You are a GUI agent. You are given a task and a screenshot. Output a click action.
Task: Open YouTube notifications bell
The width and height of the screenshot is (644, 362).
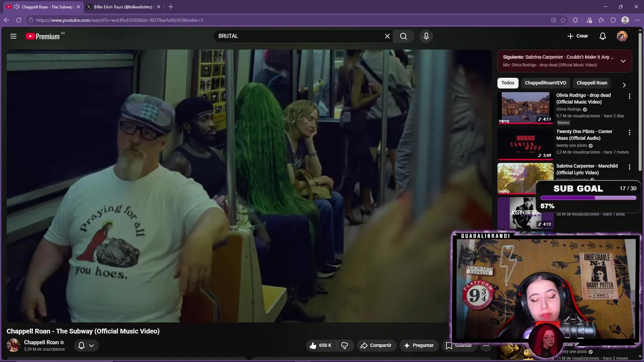603,36
